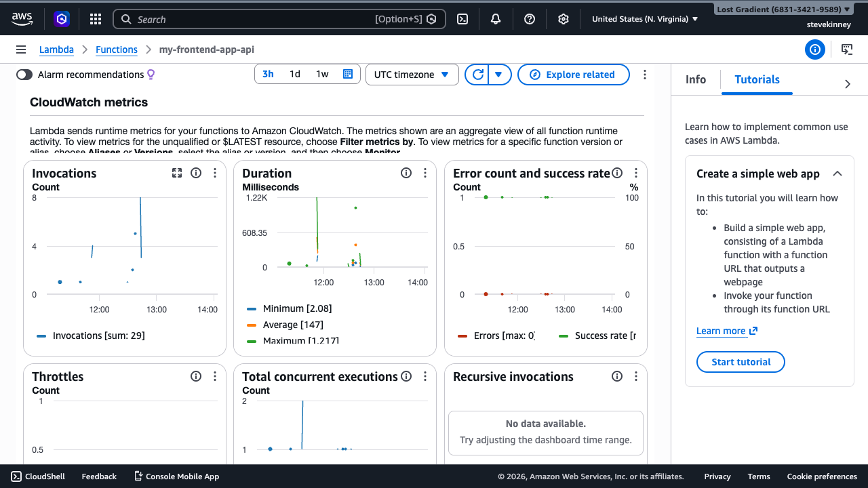
Task: Open the Terms footer link
Action: coord(759,476)
